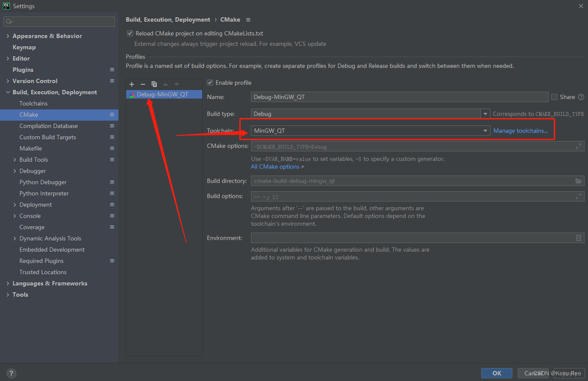
Task: Click project-level icon beside Coverage
Action: click(112, 227)
